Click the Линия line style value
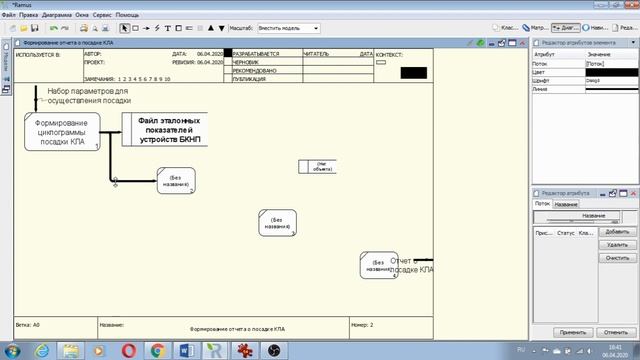Image resolution: width=640 pixels, height=360 pixels. [611, 89]
